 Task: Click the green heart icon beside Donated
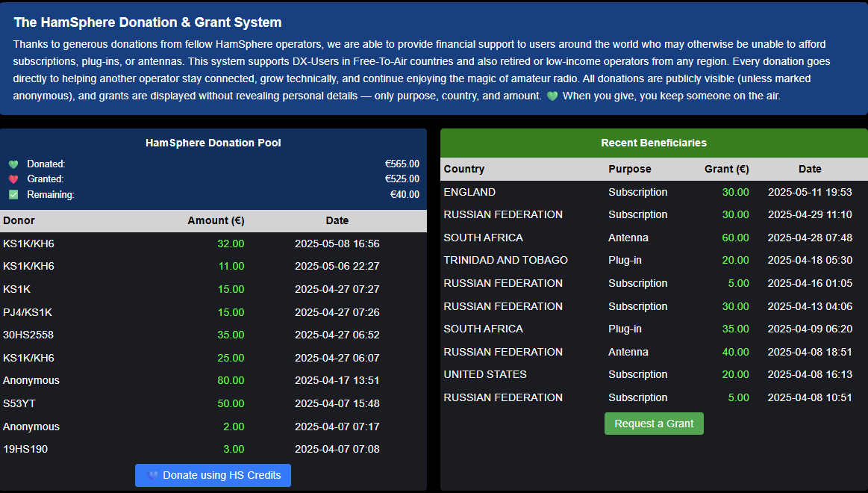(x=13, y=164)
